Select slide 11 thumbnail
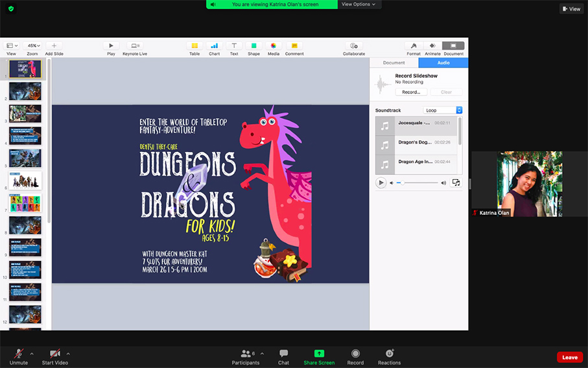 25,292
